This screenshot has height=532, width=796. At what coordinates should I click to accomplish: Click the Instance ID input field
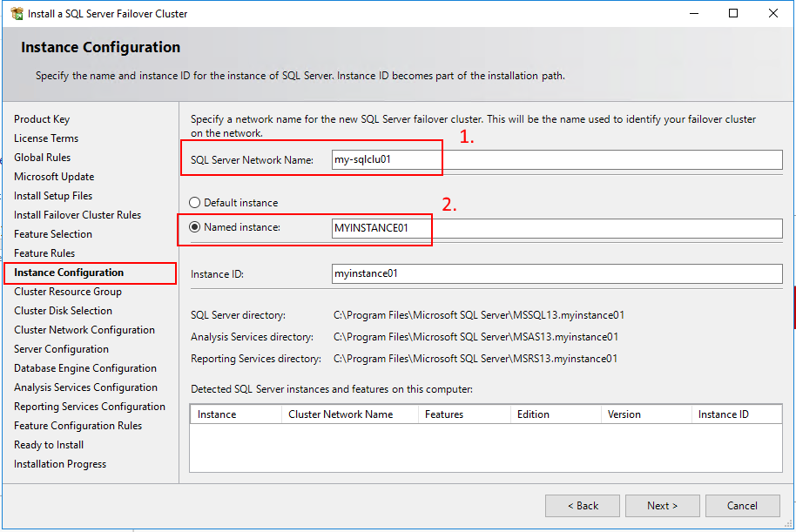tap(557, 273)
